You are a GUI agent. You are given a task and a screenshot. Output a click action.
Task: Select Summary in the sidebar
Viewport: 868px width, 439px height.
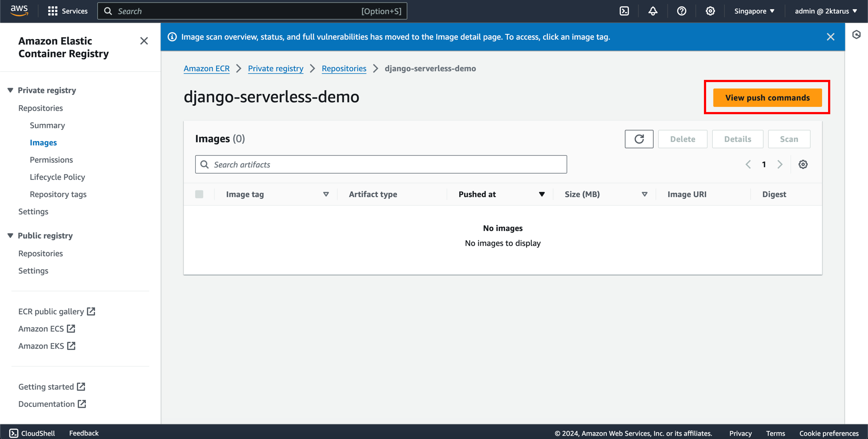(x=47, y=125)
